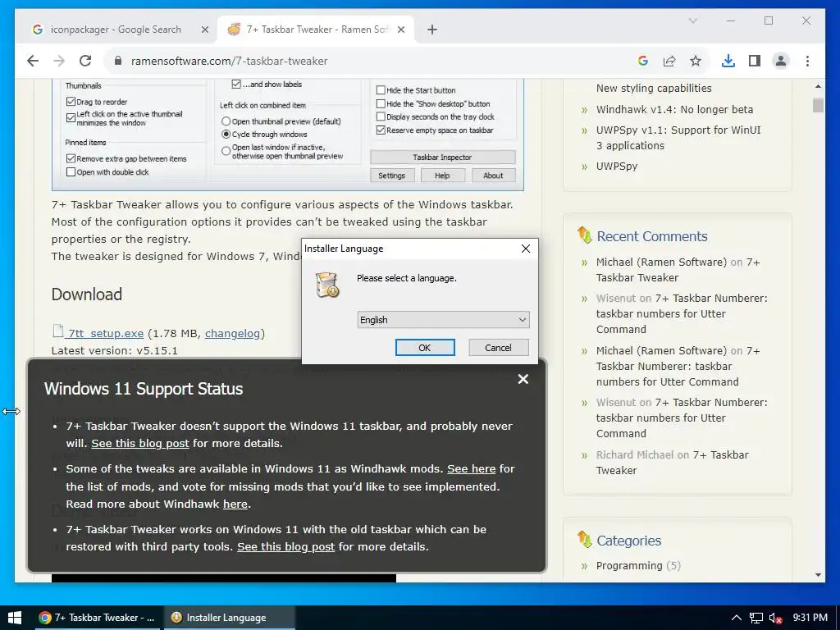Screen dimensions: 840x630
Task: Show hidden tray icons chevron
Action: pyautogui.click(x=736, y=618)
